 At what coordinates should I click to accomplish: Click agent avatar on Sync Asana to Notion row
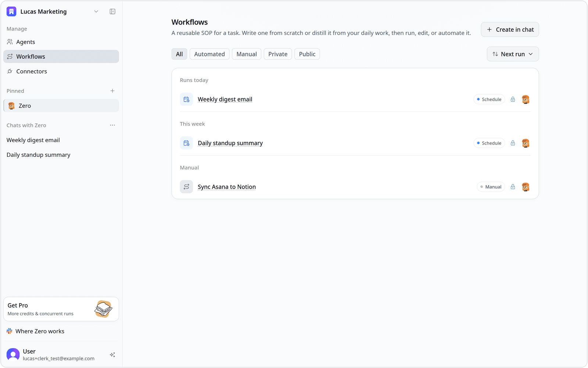526,187
